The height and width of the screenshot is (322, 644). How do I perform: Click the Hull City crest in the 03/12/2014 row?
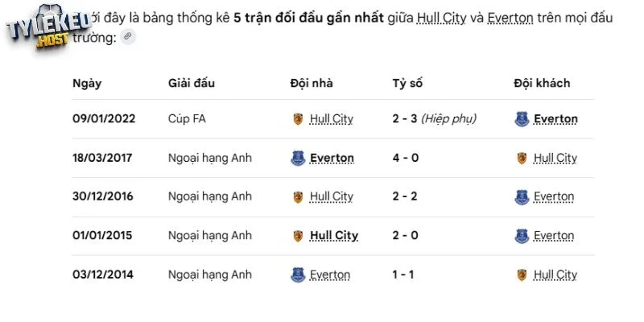[x=522, y=275]
